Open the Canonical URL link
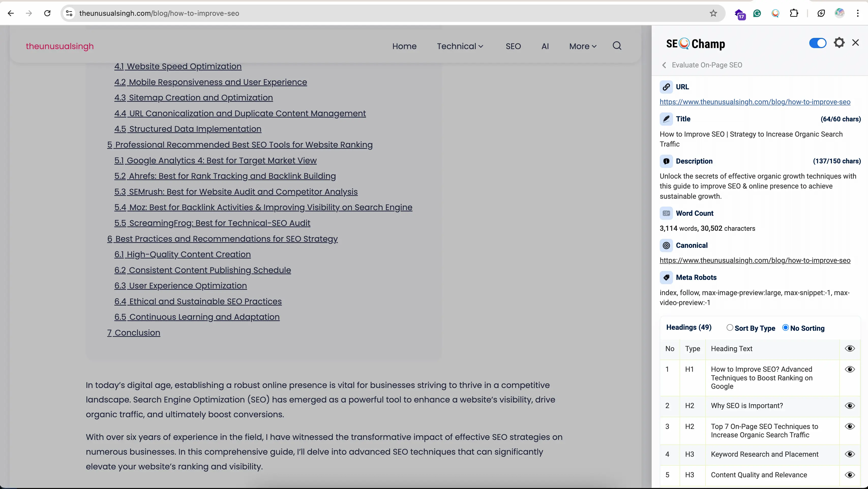The height and width of the screenshot is (489, 868). click(x=755, y=260)
